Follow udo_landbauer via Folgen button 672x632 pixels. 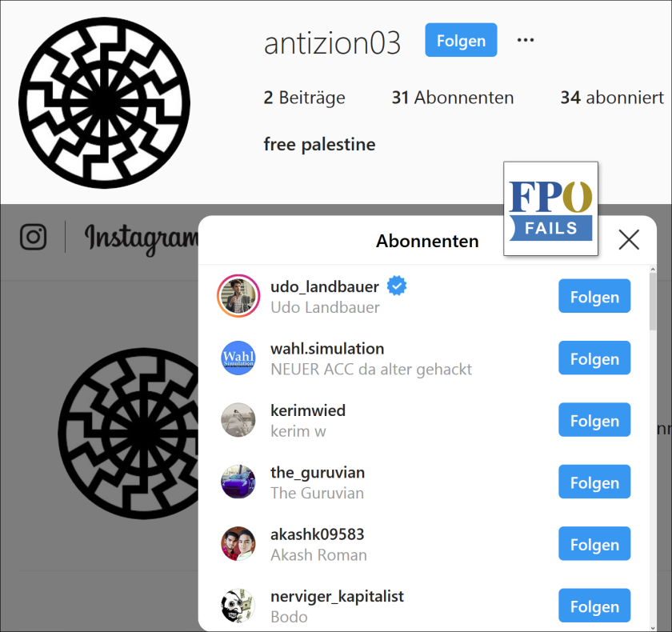[x=594, y=296]
